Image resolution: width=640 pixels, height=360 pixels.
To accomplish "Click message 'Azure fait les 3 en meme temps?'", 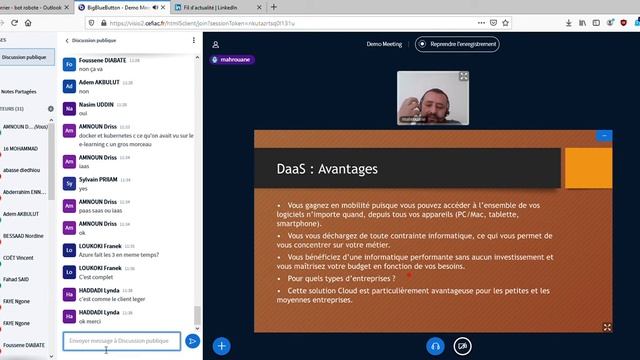I will [119, 255].
